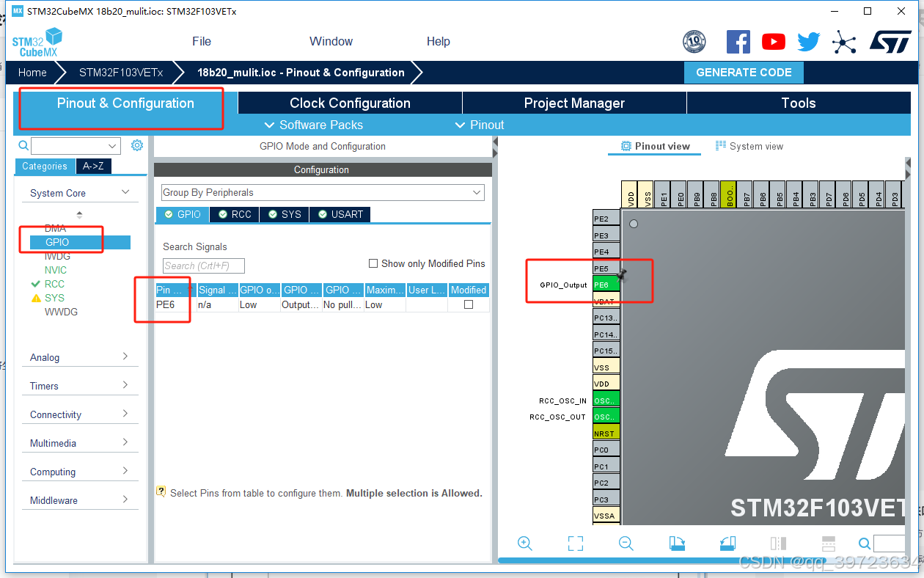Switch to Tools tab
The width and height of the screenshot is (924, 578).
799,103
